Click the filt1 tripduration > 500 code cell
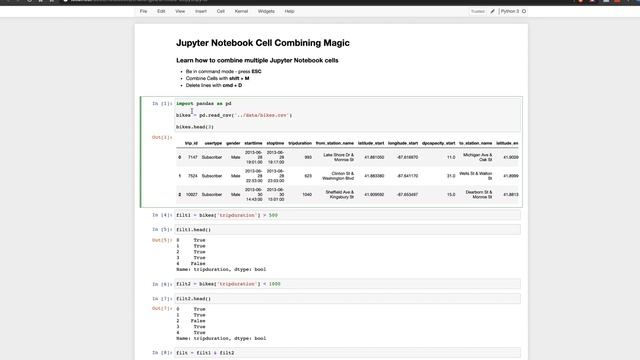Image resolution: width=640 pixels, height=360 pixels. (348, 215)
